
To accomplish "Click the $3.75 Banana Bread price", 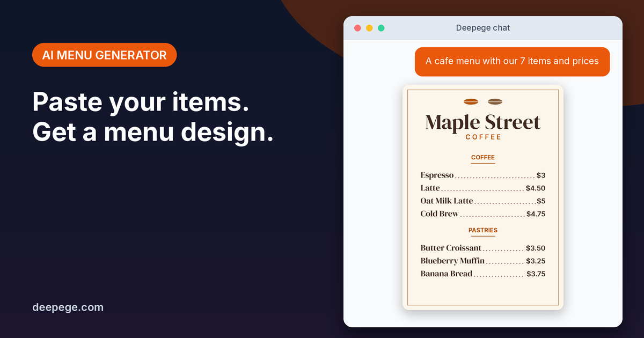I will coord(536,274).
